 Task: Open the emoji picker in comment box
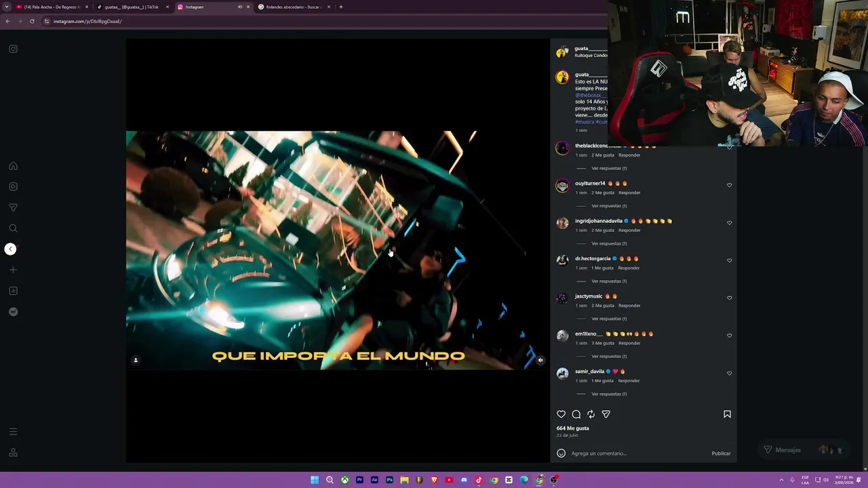561,453
